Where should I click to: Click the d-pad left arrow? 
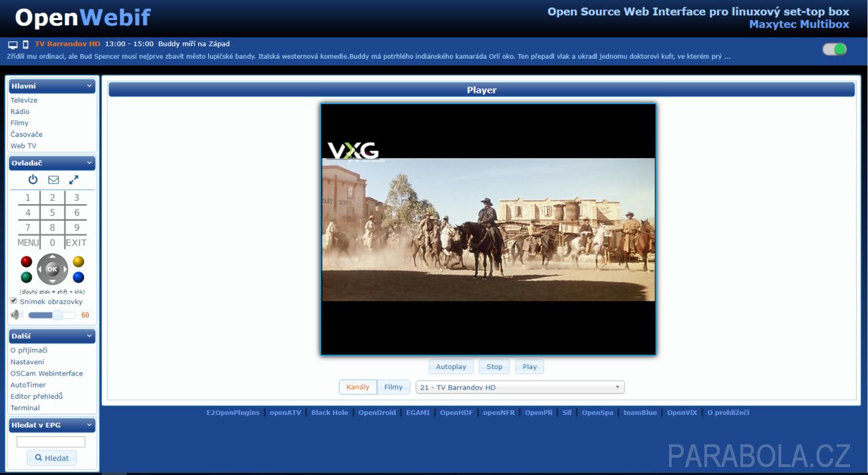click(x=41, y=270)
